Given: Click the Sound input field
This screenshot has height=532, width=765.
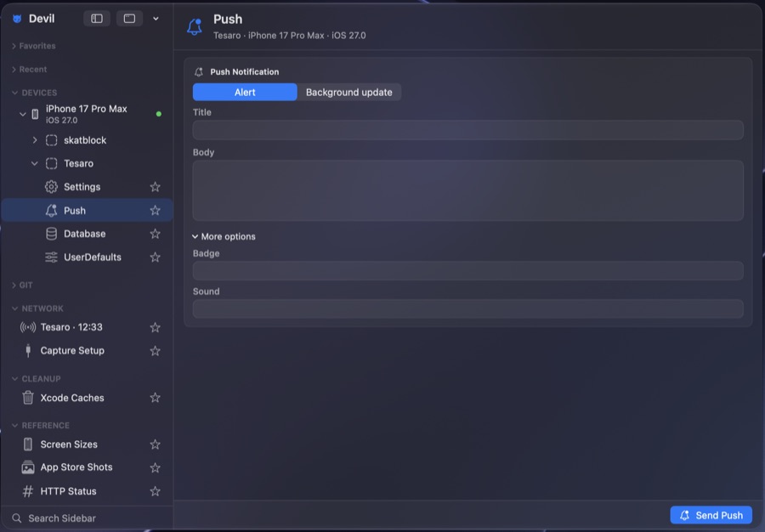Looking at the screenshot, I should tap(467, 308).
